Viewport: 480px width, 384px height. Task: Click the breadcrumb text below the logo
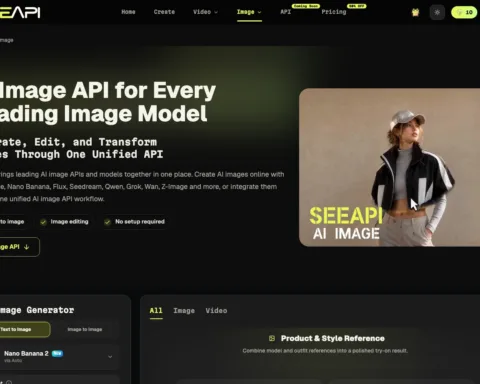(x=7, y=40)
